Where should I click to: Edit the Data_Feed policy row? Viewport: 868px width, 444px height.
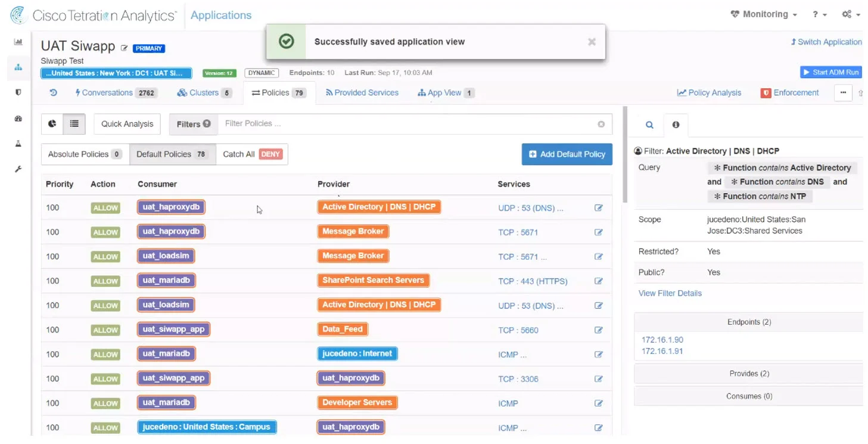pyautogui.click(x=599, y=330)
